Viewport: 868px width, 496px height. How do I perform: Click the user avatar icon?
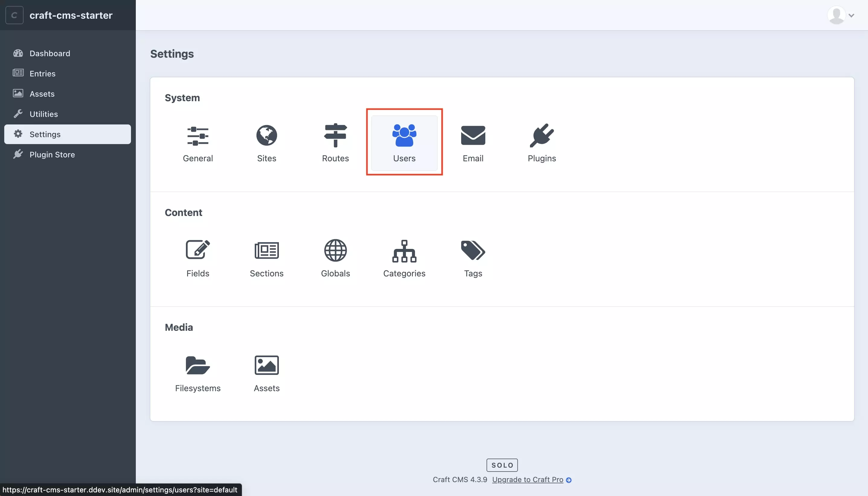pyautogui.click(x=836, y=15)
